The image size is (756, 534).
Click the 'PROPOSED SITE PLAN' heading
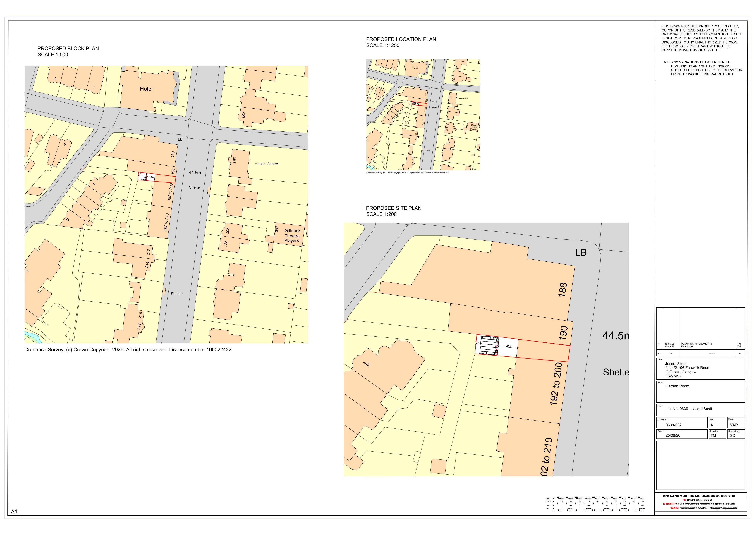(394, 208)
